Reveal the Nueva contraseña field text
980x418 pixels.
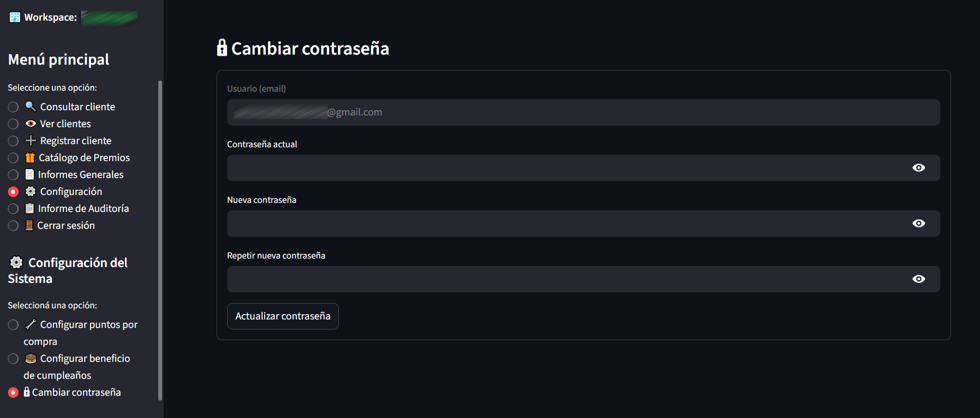(x=919, y=224)
